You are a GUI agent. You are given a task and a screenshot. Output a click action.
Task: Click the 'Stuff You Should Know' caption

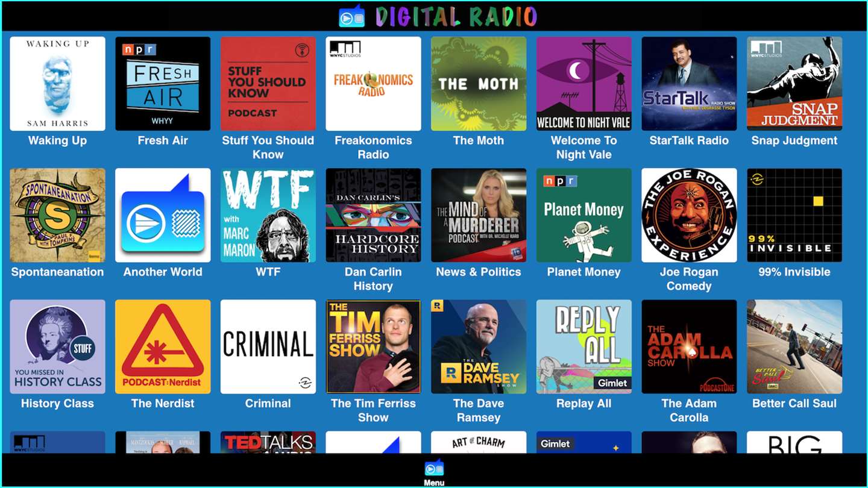[268, 148]
